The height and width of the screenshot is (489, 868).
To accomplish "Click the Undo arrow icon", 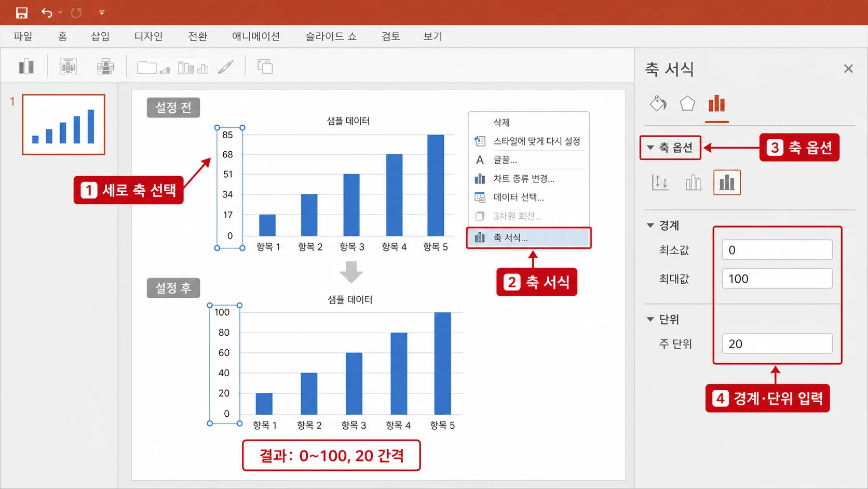I will click(x=47, y=12).
